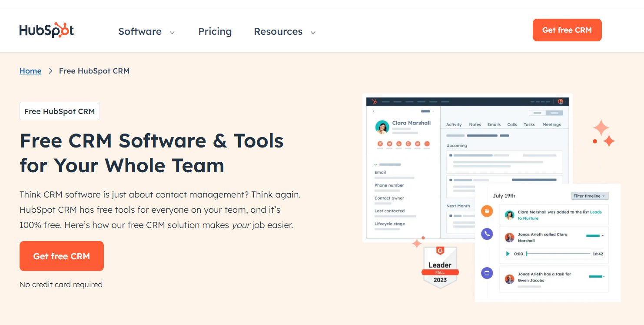Expand the Resources dropdown menu
This screenshot has height=325, width=644.
pos(284,31)
